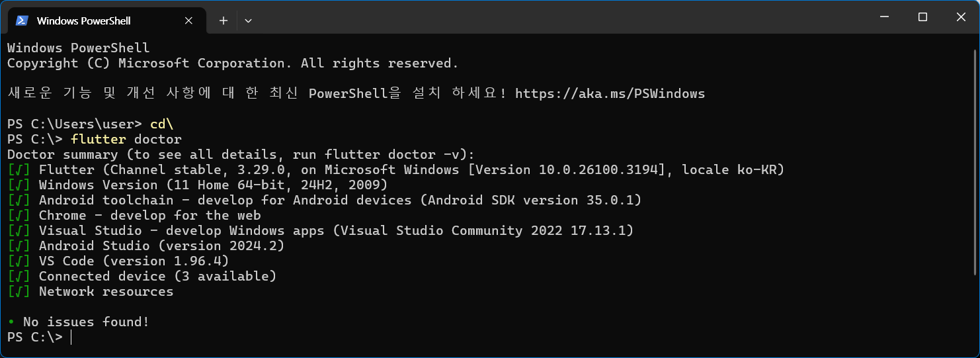
Task: Click the check mark beside Network resources
Action: point(19,292)
